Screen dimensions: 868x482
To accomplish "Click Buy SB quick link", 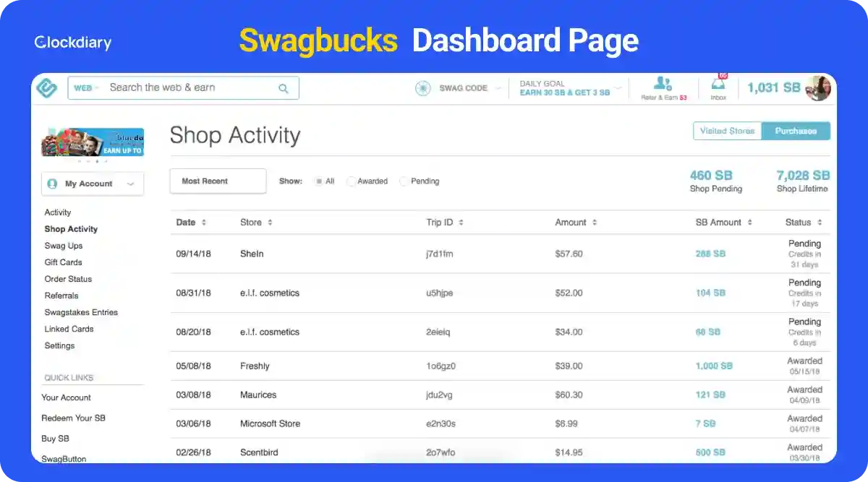I will coord(55,439).
